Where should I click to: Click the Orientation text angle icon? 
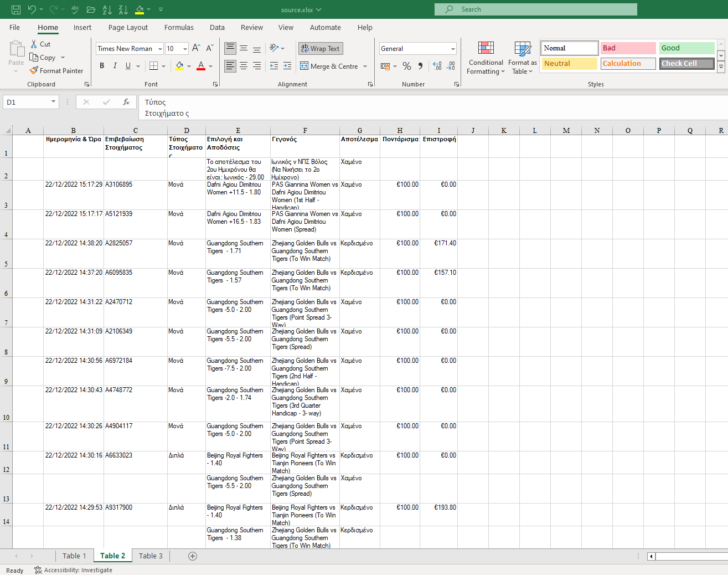pos(273,48)
